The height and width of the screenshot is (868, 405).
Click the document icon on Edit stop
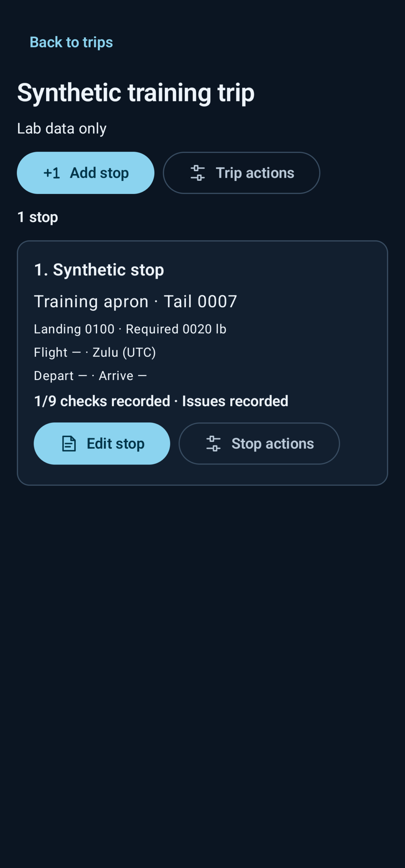click(x=69, y=443)
